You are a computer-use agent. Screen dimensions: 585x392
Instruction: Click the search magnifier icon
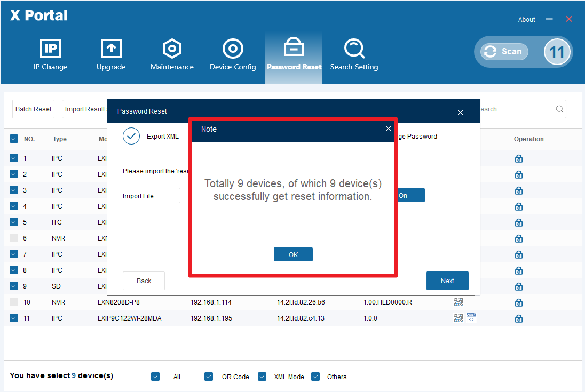[x=559, y=109]
